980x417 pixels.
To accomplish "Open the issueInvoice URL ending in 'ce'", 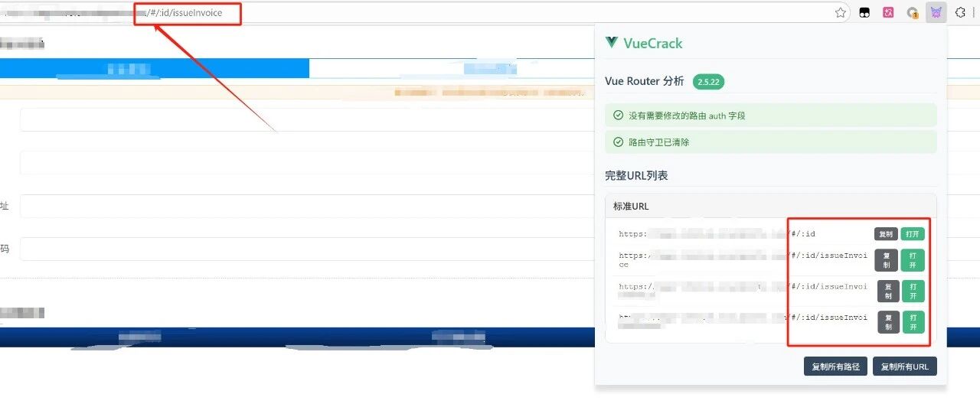I will pos(913,260).
